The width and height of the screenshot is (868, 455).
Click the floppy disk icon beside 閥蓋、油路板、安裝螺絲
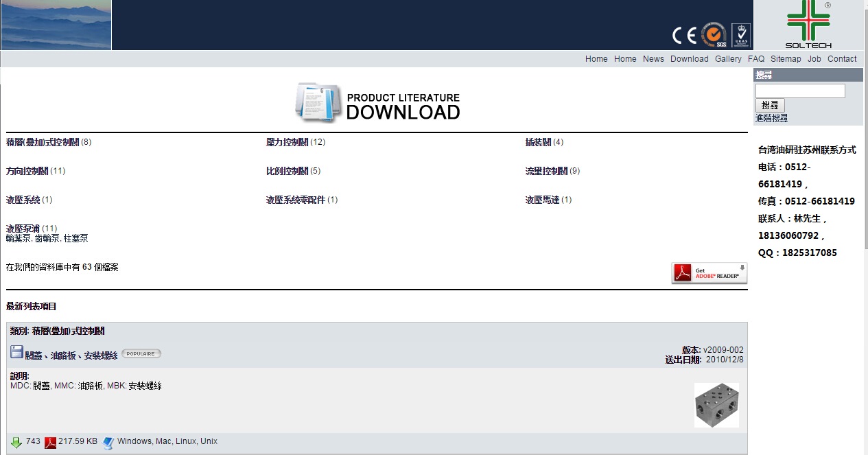(16, 353)
